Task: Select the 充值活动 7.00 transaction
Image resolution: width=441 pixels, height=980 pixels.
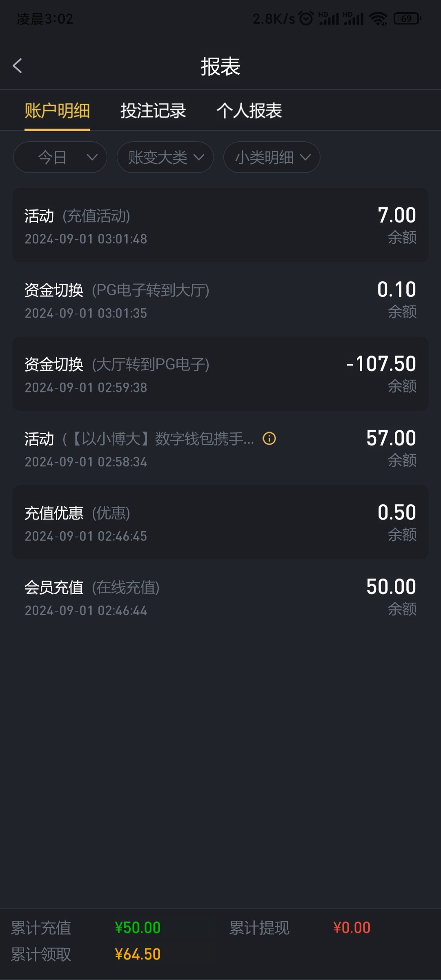Action: (220, 225)
